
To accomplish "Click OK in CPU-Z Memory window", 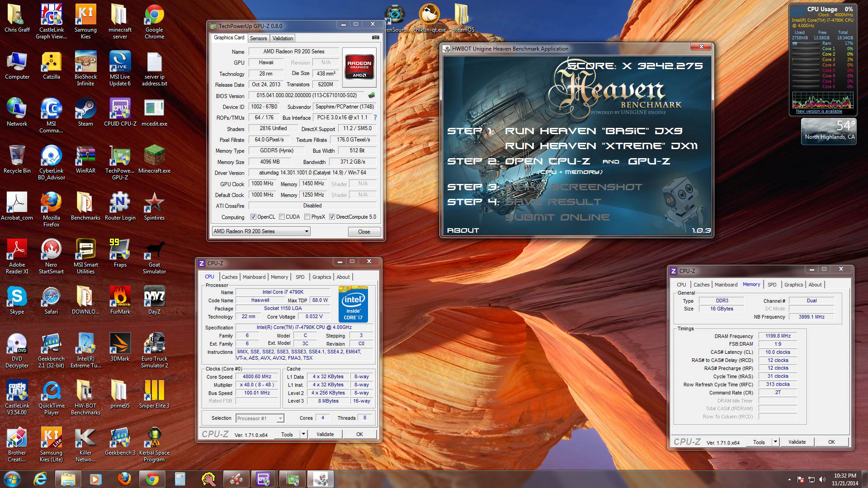I will click(x=831, y=442).
